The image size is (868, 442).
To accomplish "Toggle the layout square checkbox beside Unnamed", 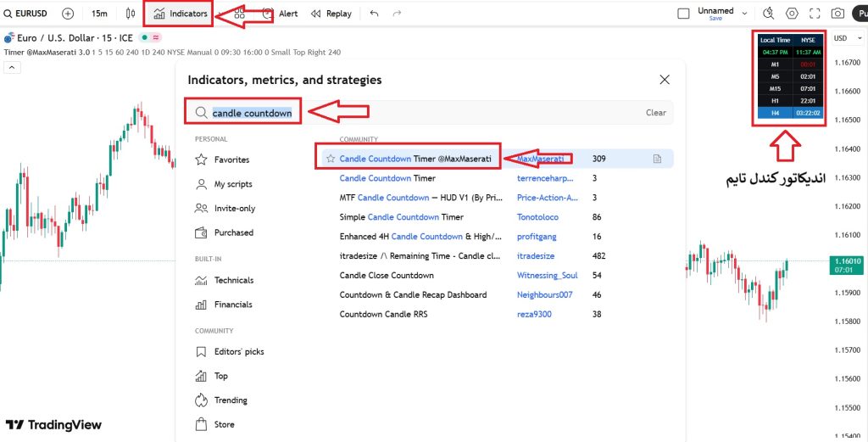I will pyautogui.click(x=684, y=14).
